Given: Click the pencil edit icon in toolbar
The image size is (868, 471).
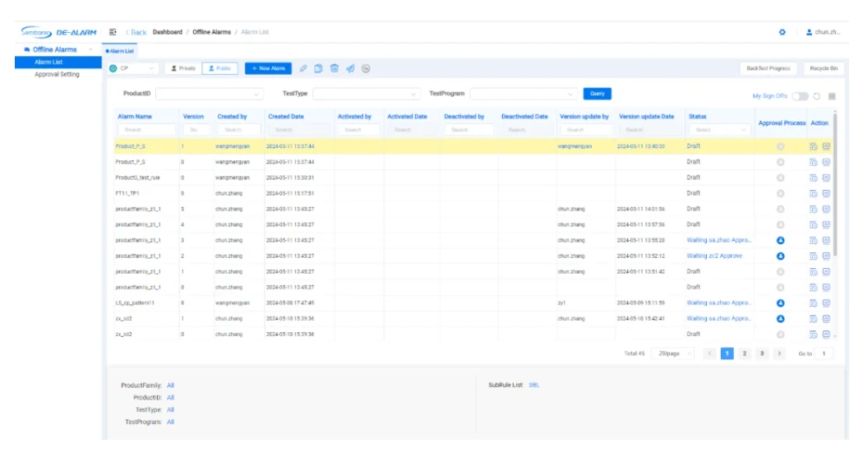Looking at the screenshot, I should pos(304,68).
